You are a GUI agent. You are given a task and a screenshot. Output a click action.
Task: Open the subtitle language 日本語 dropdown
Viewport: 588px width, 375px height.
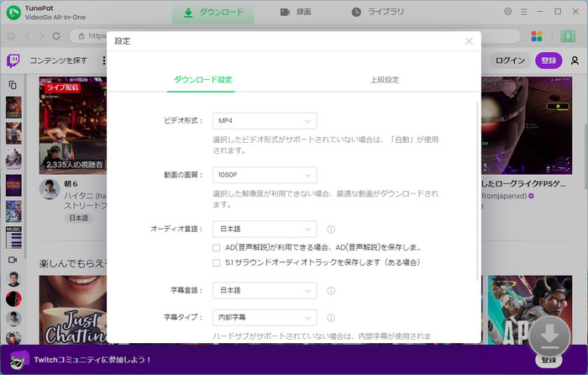coord(265,291)
